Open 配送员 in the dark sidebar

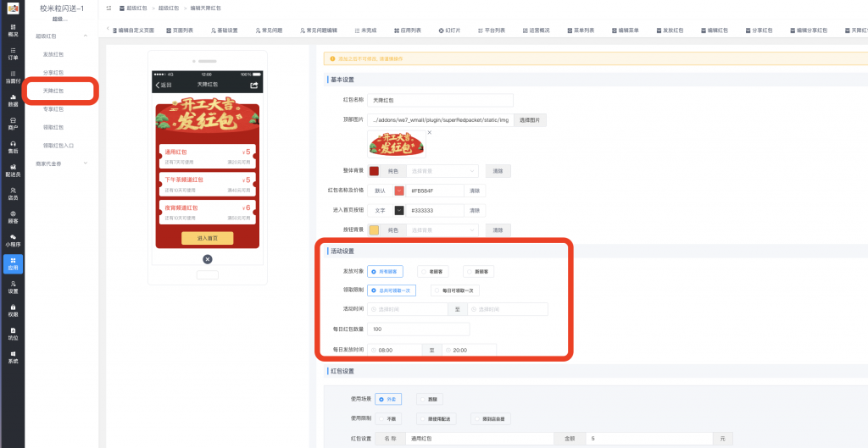click(12, 170)
